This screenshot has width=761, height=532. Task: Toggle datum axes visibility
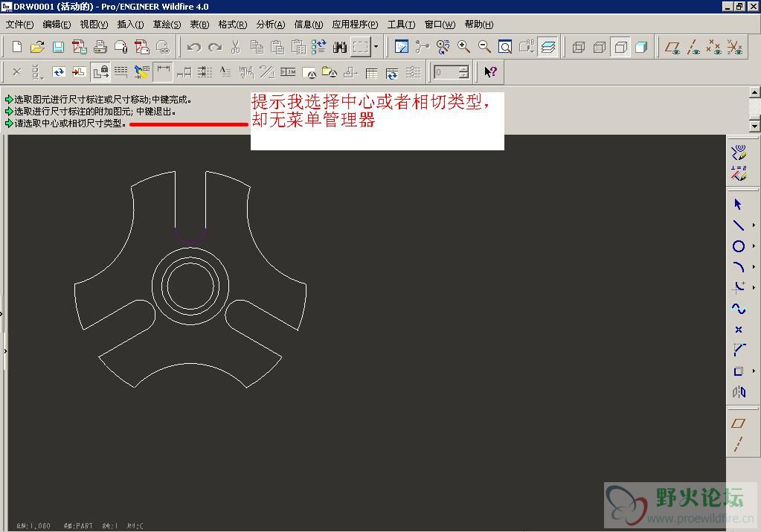click(x=693, y=47)
